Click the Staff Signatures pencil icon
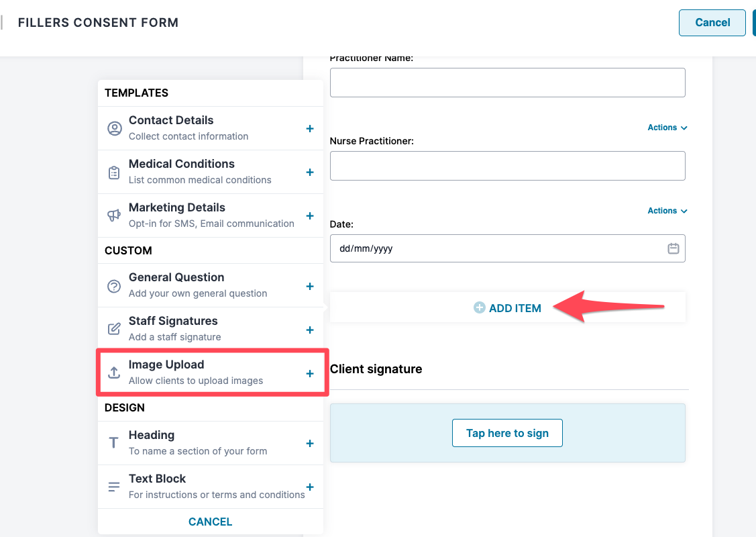Image resolution: width=756 pixels, height=537 pixels. (115, 330)
